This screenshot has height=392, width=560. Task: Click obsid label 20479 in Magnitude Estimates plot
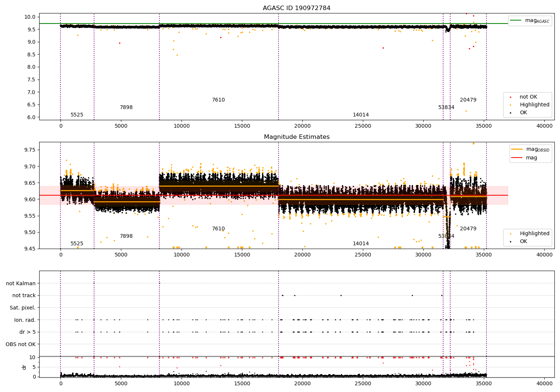click(468, 229)
